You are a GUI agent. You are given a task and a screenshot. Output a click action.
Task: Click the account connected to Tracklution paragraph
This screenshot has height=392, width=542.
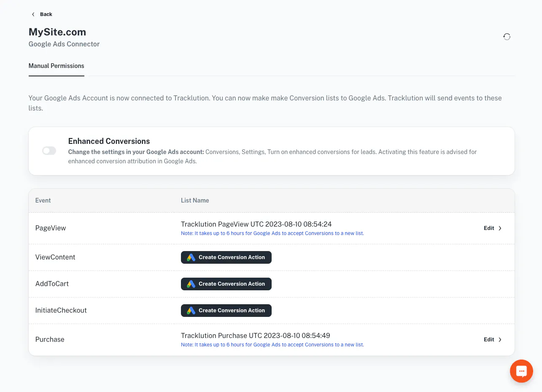tap(265, 103)
